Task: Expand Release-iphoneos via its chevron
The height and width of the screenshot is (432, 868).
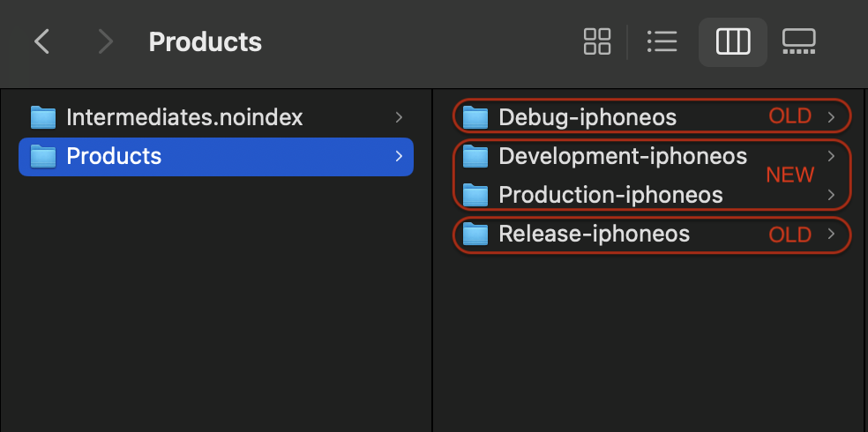Action: 831,234
